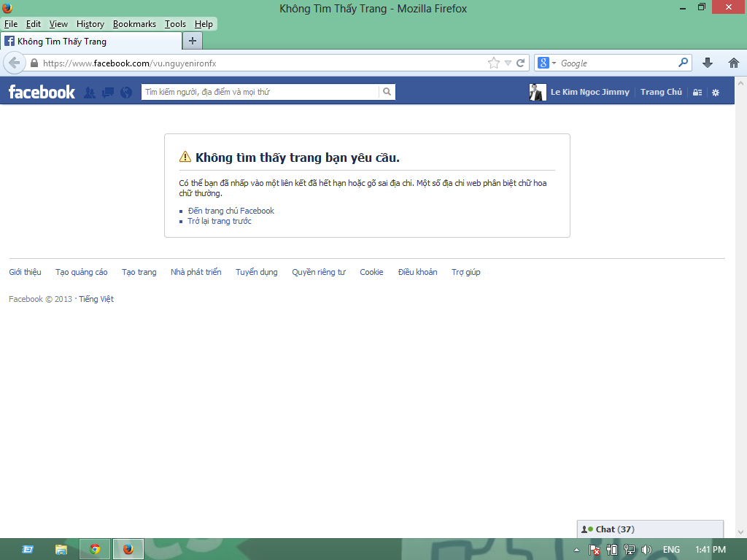Open Tạo quảng cáo footer link

click(x=82, y=272)
